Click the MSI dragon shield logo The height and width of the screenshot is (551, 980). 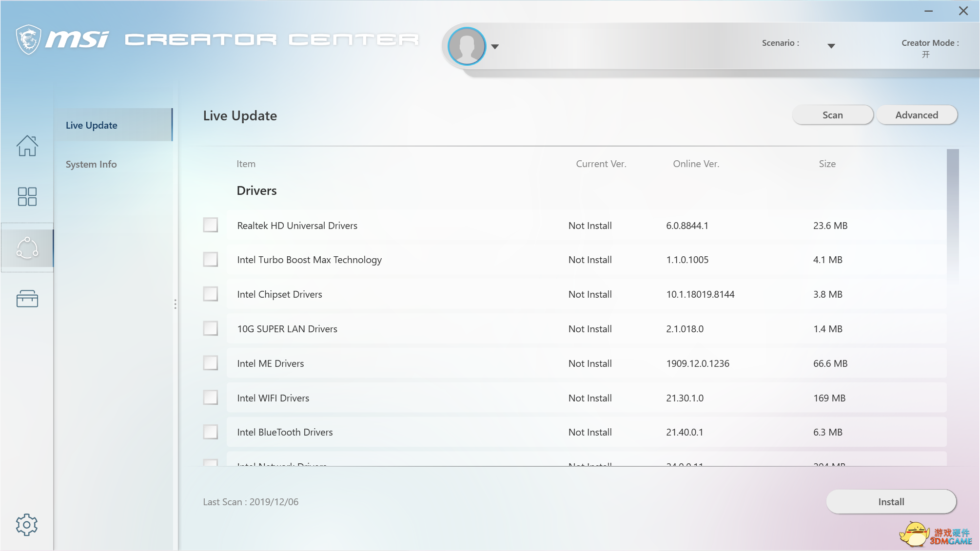pos(28,40)
